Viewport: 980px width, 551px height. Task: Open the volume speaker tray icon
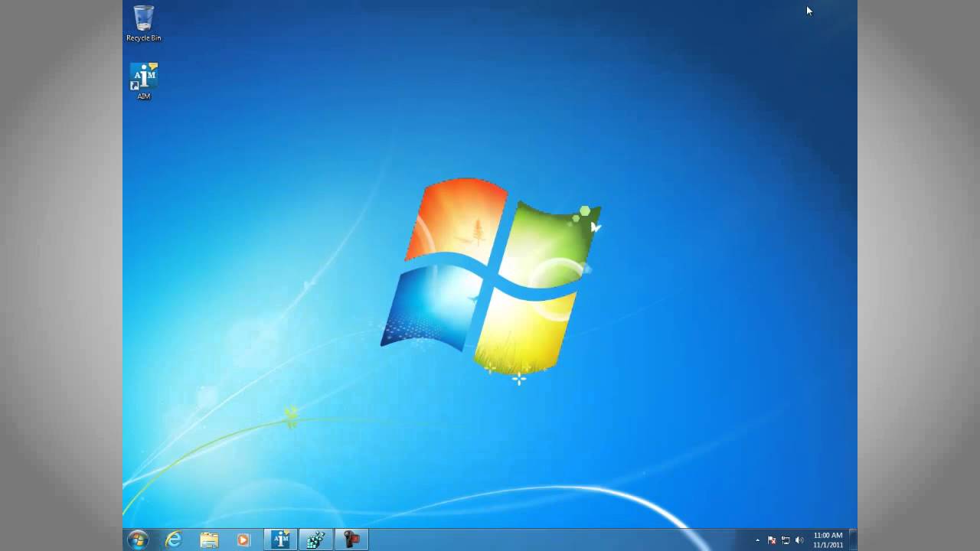point(799,540)
